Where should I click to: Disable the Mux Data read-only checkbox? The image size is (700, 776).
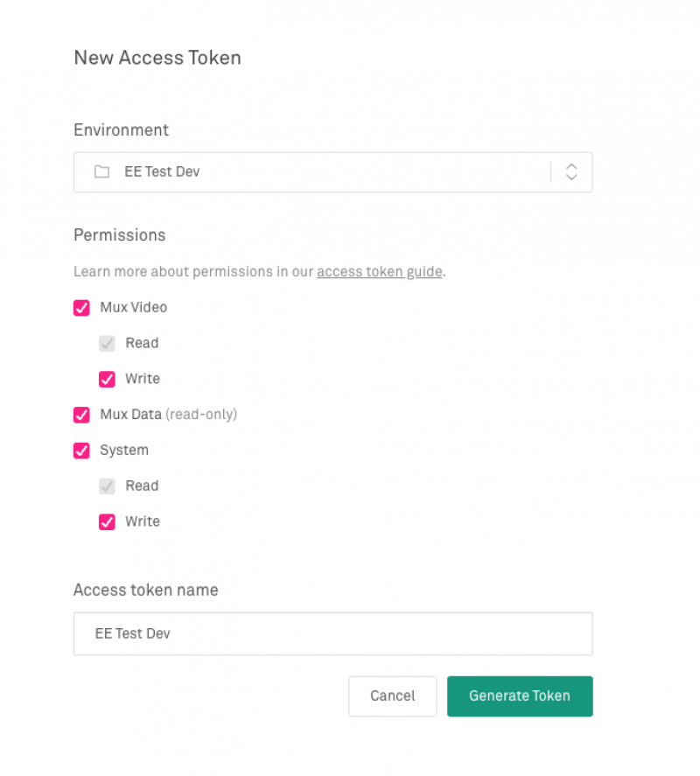coord(81,415)
